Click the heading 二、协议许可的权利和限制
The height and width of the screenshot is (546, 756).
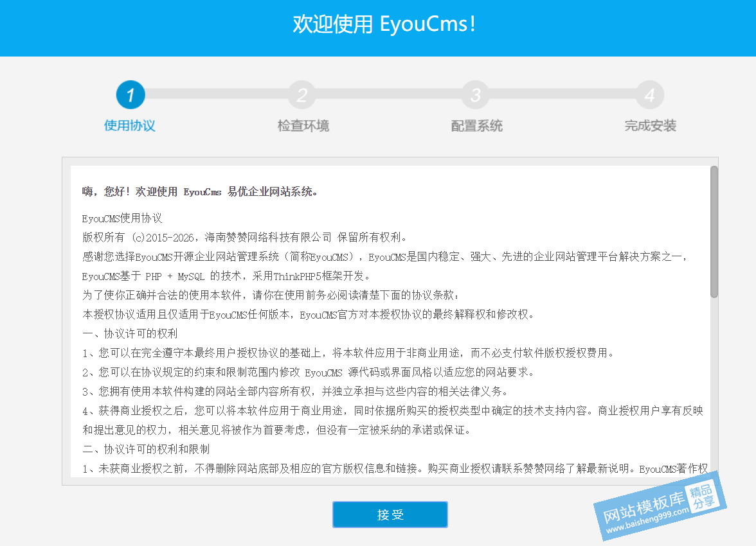pyautogui.click(x=145, y=450)
